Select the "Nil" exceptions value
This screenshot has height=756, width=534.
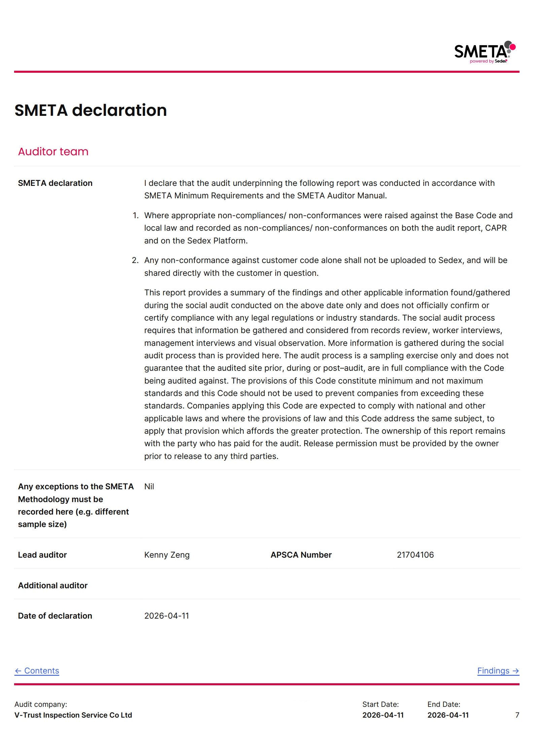pos(149,486)
